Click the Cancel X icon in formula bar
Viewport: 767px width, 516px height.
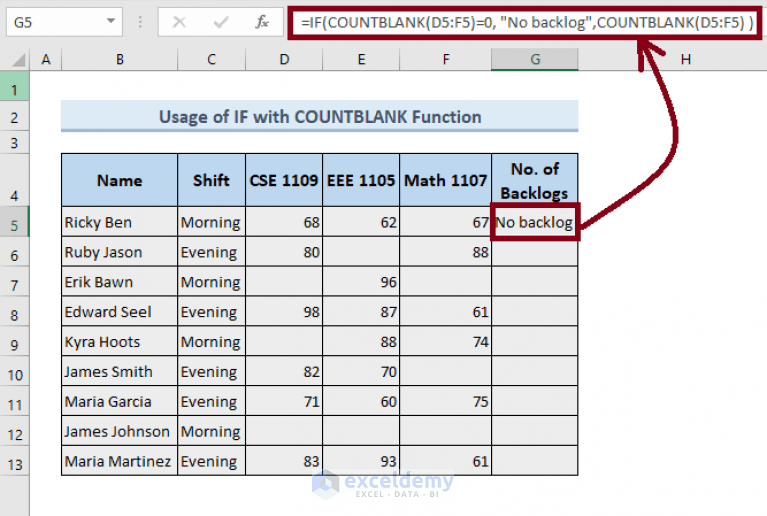(x=179, y=22)
